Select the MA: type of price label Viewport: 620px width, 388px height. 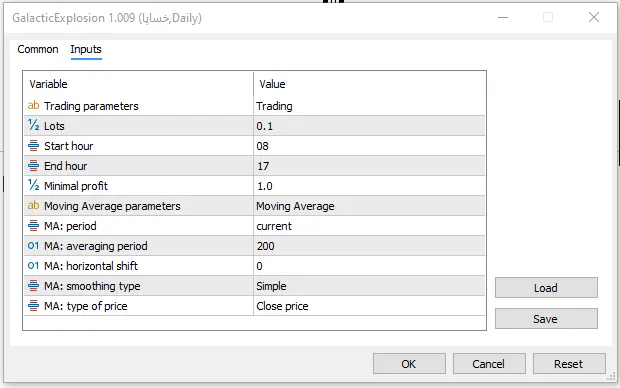pyautogui.click(x=86, y=306)
